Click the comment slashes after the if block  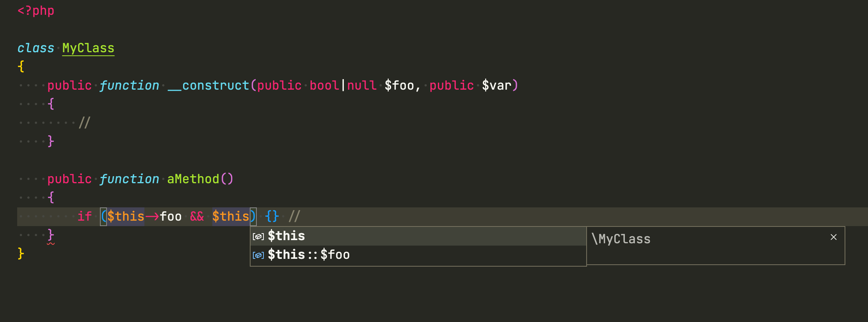point(294,216)
